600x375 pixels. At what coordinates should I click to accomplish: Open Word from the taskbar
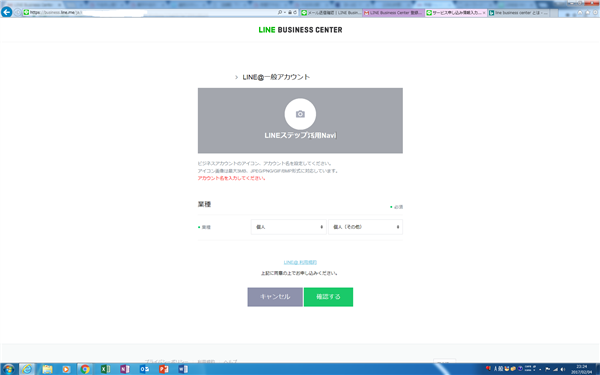tap(183, 369)
